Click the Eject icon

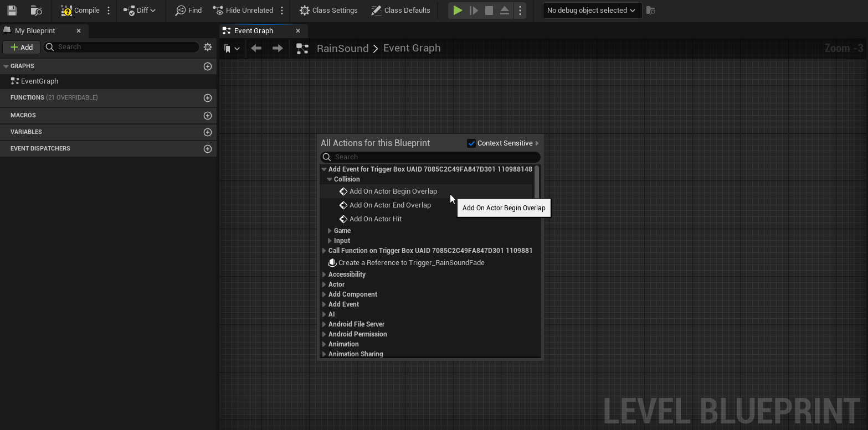[505, 10]
